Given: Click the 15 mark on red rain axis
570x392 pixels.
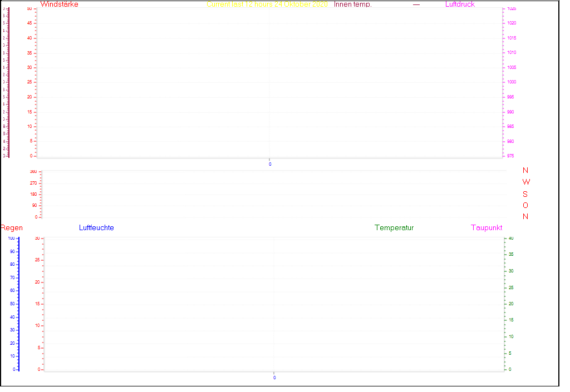Looking at the screenshot, I should click(x=38, y=304).
